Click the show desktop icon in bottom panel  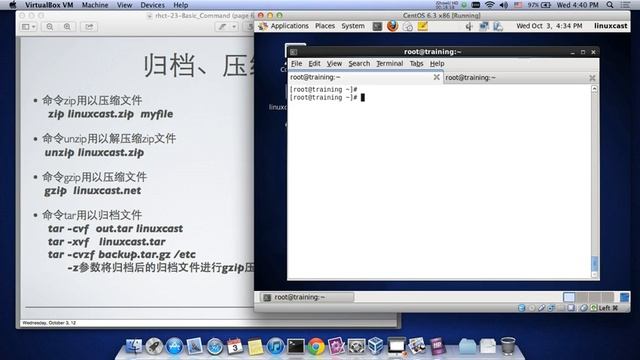(624, 297)
